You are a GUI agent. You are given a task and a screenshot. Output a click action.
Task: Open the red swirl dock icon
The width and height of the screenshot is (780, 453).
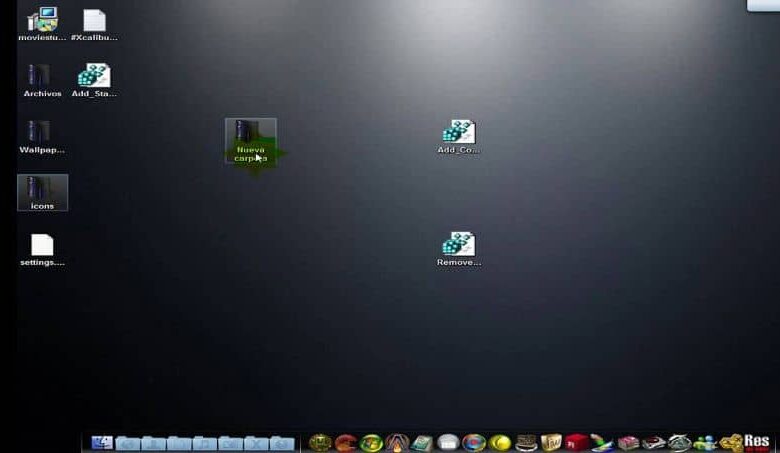coord(346,443)
